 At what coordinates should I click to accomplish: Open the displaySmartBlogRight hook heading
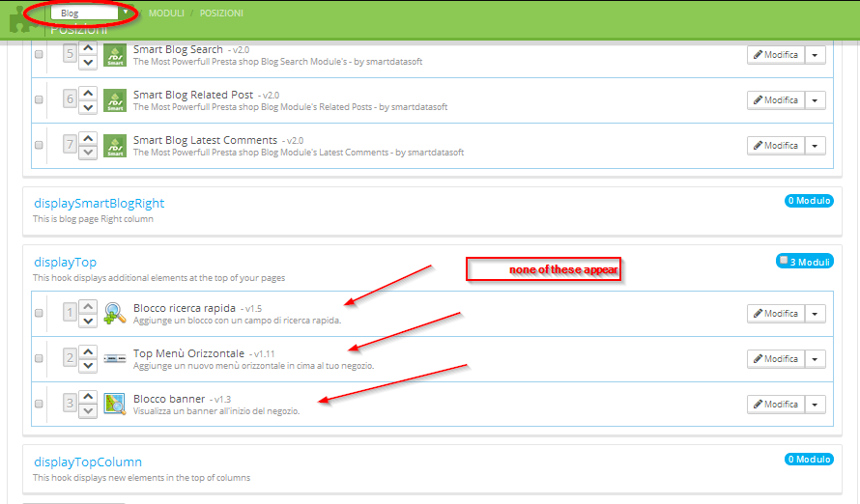(x=99, y=204)
